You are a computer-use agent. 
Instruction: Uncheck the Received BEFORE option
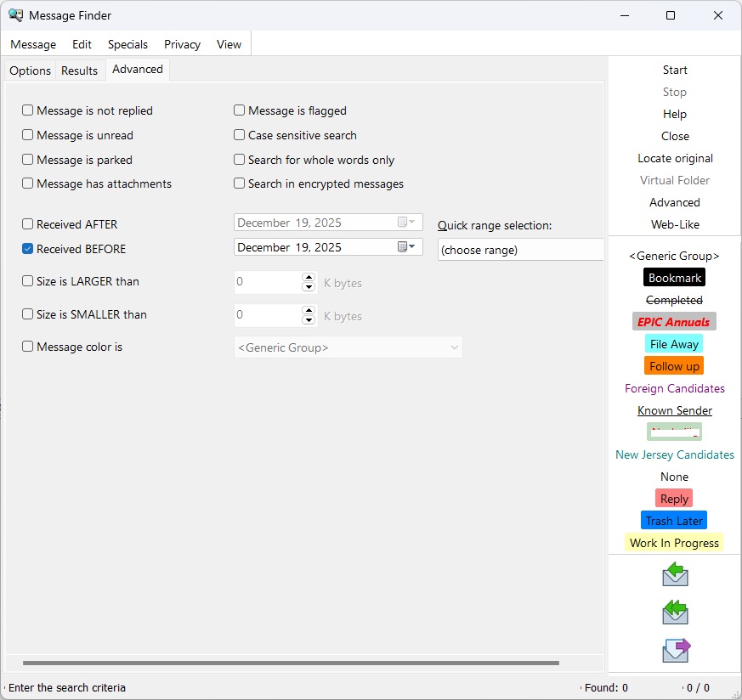28,249
